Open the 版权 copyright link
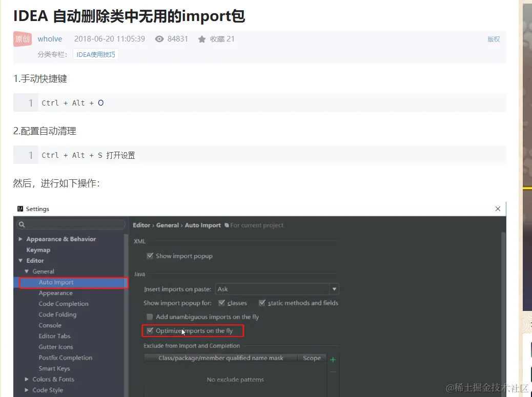Image resolution: width=532 pixels, height=397 pixels. click(494, 39)
